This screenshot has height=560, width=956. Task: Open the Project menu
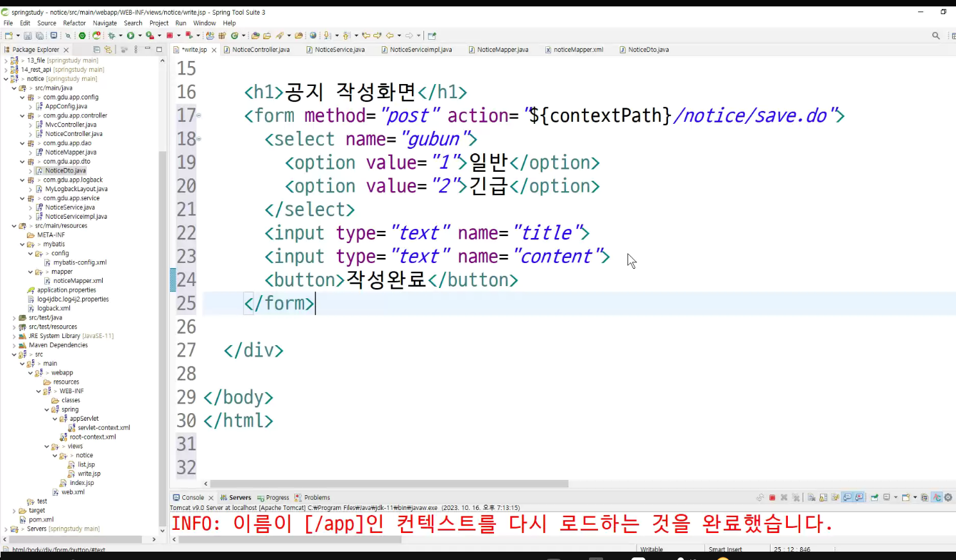point(159,23)
